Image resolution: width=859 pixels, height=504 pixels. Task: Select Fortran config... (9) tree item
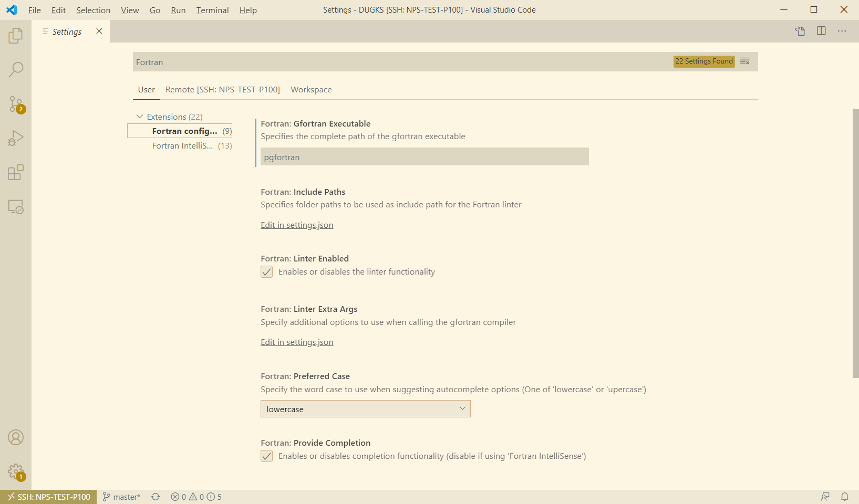(180, 131)
